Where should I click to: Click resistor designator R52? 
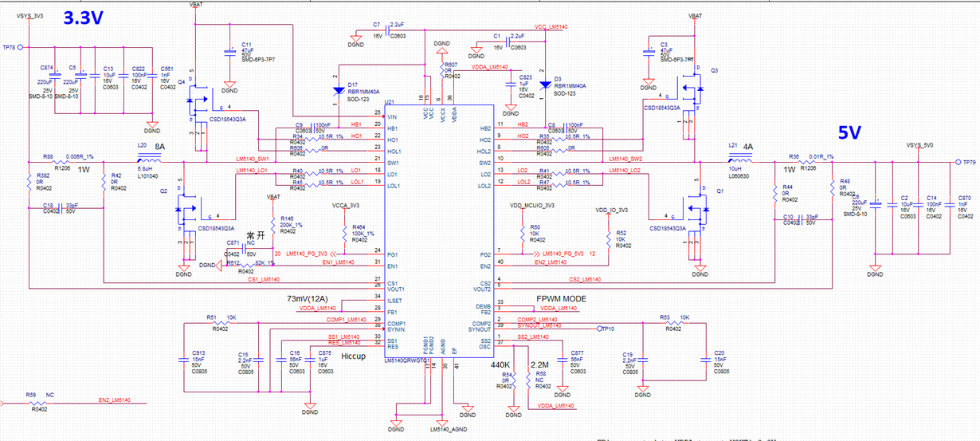[621, 233]
